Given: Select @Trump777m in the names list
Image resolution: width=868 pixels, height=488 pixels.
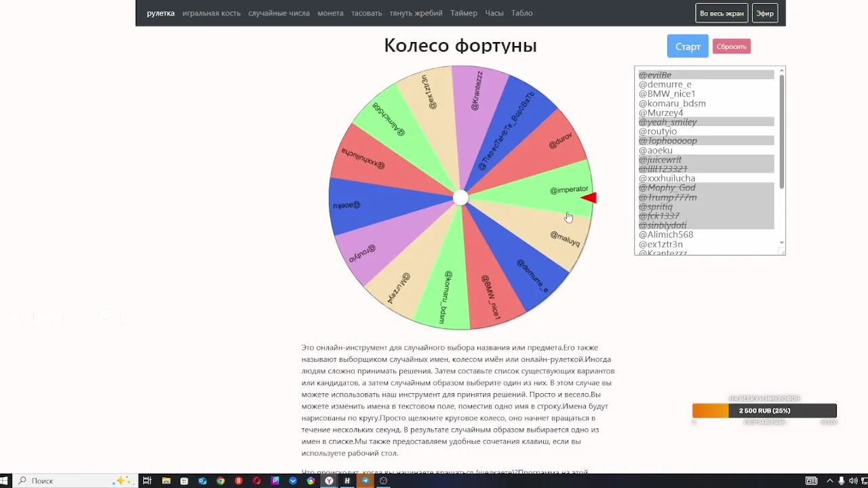Looking at the screenshot, I should [706, 197].
